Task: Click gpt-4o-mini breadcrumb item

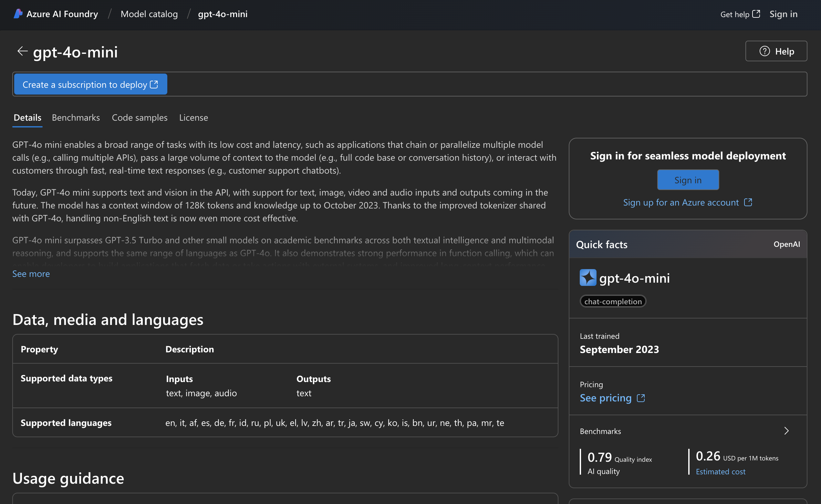Action: click(223, 14)
